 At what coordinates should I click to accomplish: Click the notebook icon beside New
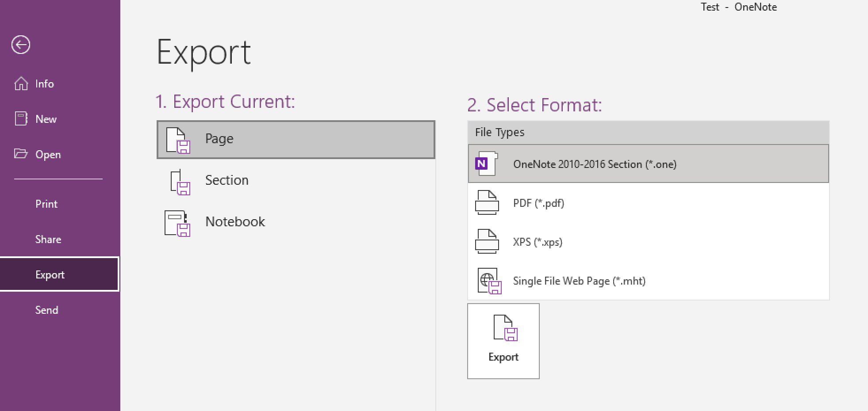point(21,119)
